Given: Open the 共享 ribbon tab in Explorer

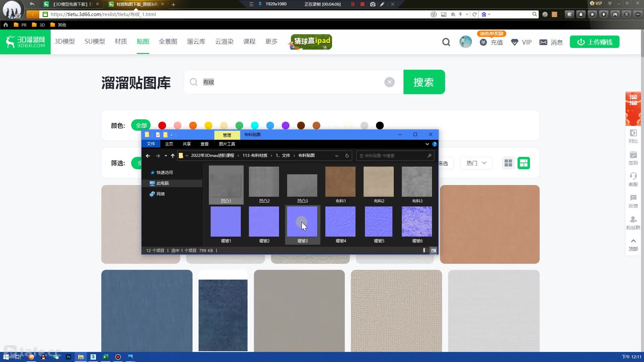Looking at the screenshot, I should point(187,144).
